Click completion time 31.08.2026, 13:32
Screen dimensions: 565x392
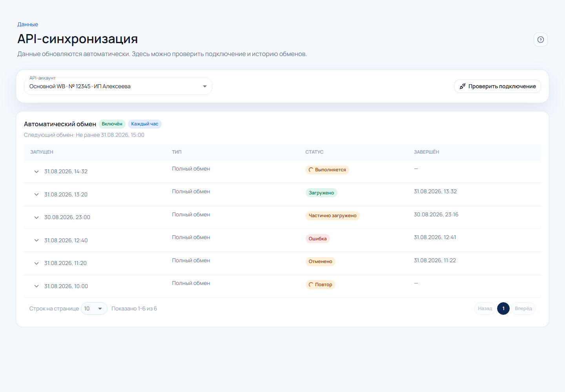tap(435, 192)
